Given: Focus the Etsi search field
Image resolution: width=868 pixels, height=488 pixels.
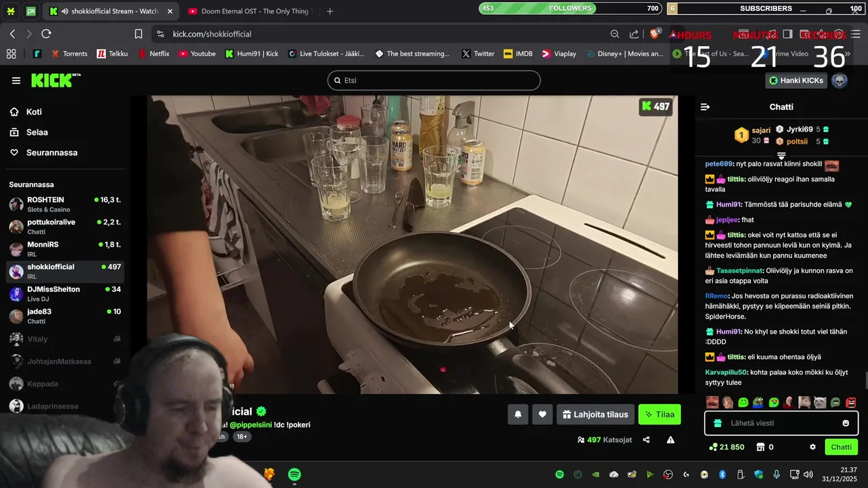Looking at the screenshot, I should 434,81.
